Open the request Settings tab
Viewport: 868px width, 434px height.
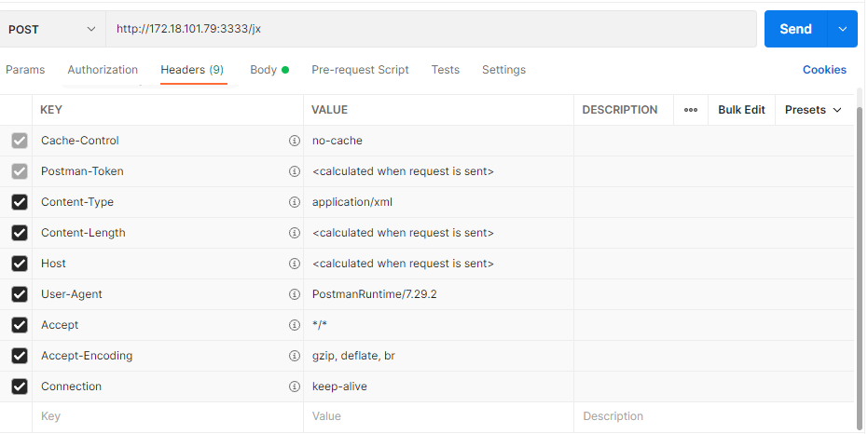(x=503, y=70)
